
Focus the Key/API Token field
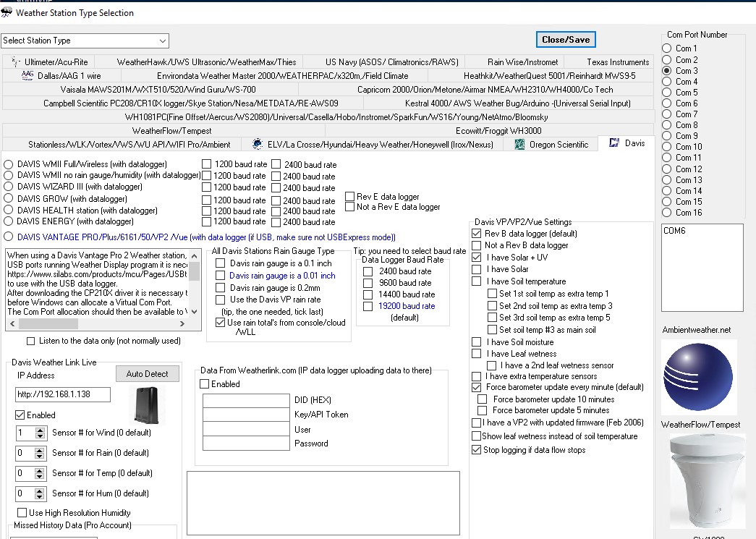tap(246, 415)
